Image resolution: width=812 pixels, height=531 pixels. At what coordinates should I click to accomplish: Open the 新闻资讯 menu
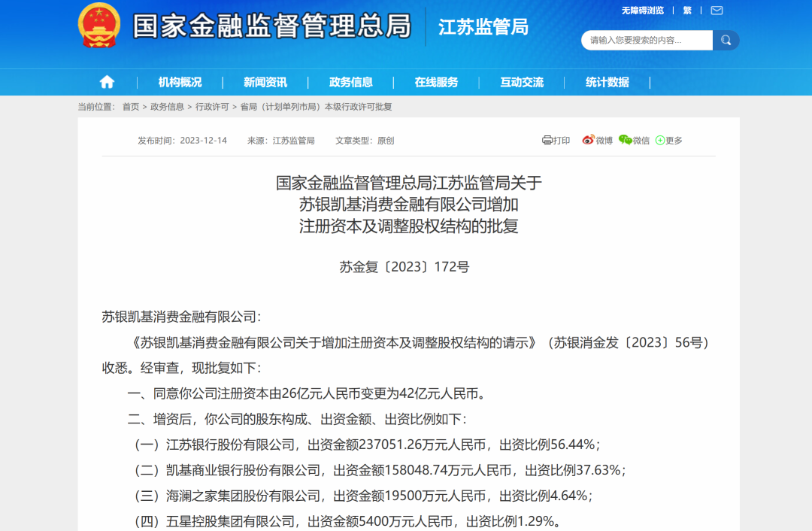265,82
